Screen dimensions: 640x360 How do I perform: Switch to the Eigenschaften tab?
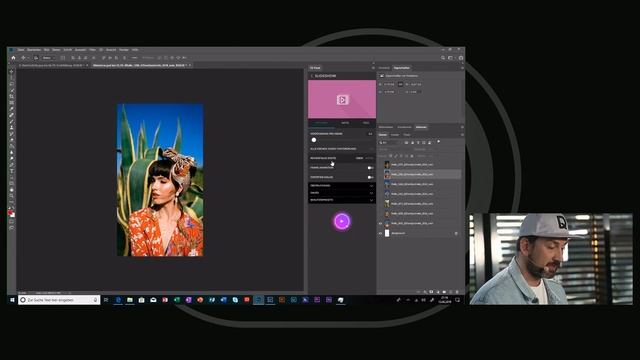pyautogui.click(x=402, y=68)
